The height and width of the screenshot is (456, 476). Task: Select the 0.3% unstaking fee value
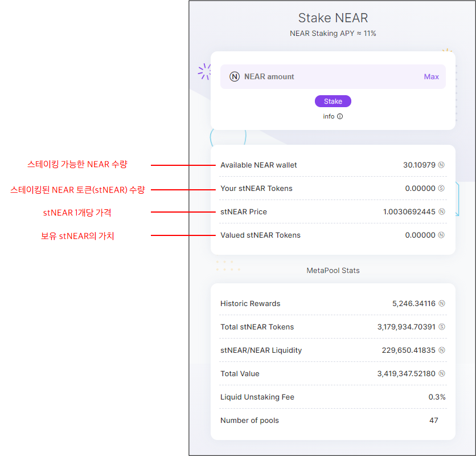[437, 397]
